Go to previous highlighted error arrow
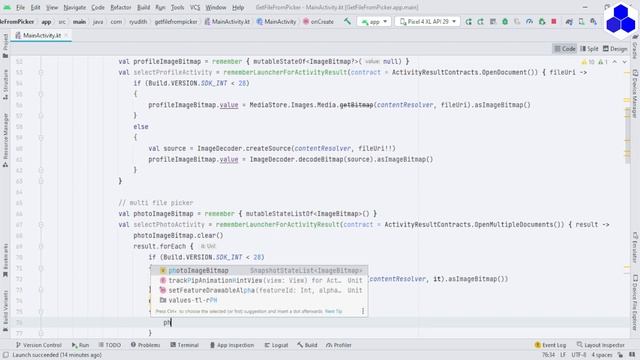Viewport: 640px width, 360px height. tap(615, 62)
